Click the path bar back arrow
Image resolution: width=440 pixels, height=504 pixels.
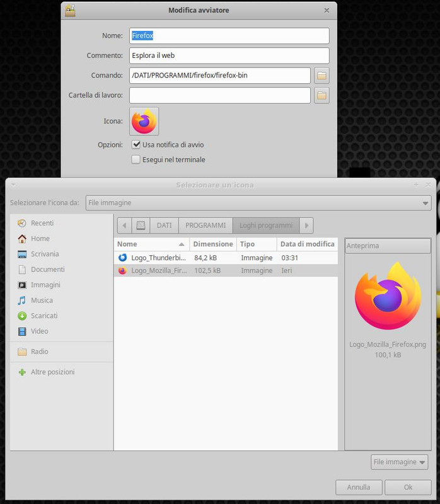[124, 226]
